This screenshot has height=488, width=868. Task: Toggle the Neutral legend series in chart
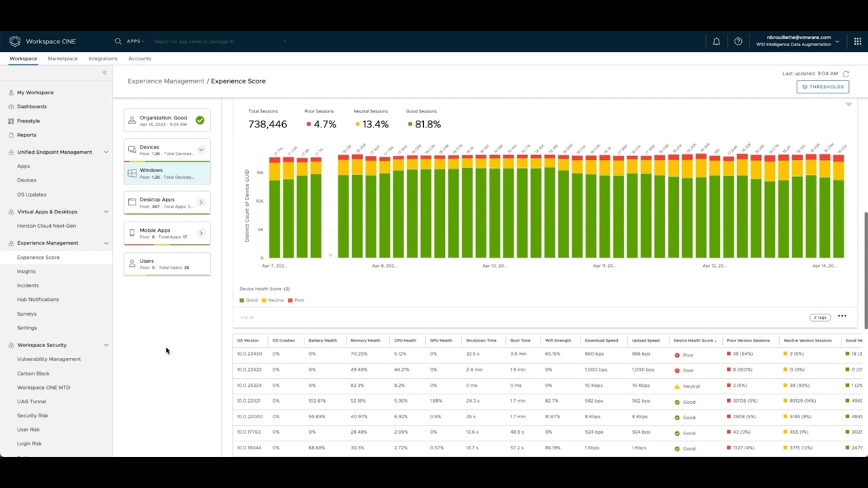tap(272, 300)
